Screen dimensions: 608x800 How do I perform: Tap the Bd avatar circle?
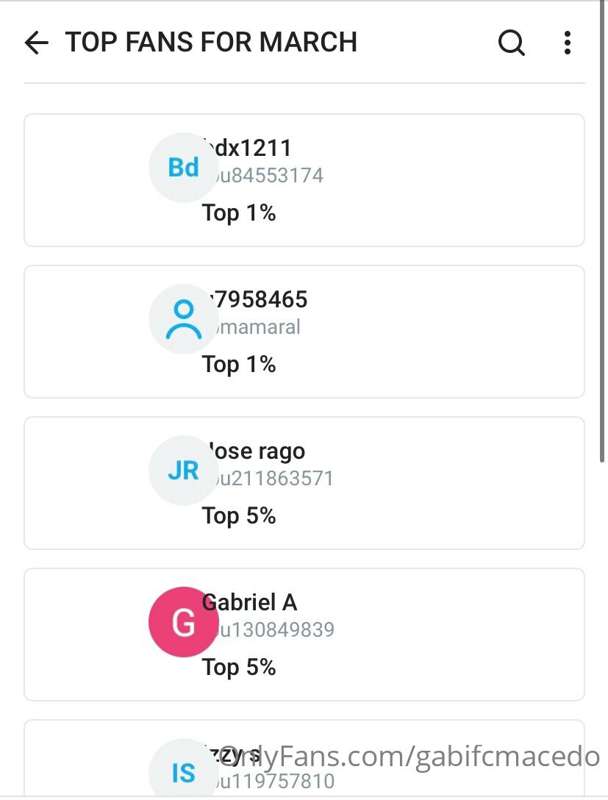(184, 167)
